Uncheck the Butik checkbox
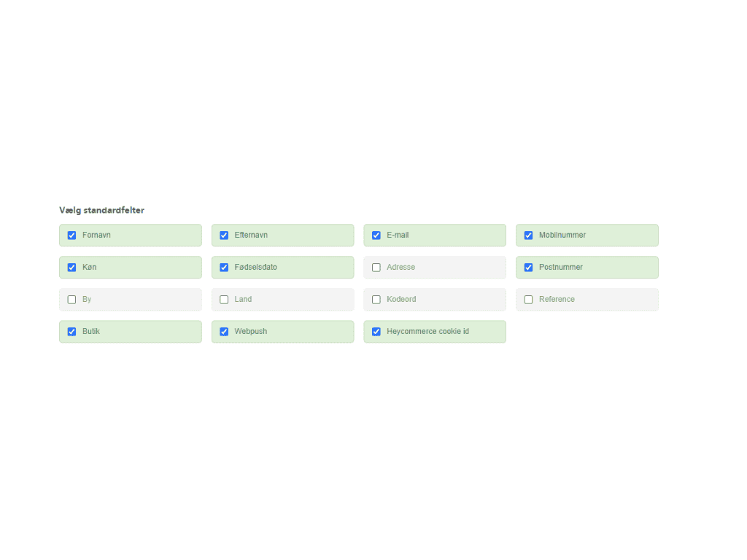 [71, 332]
